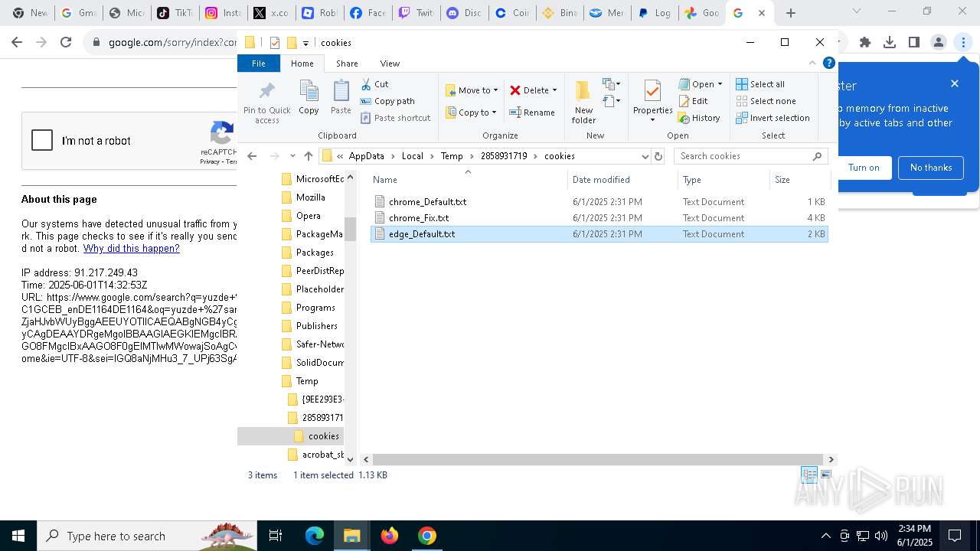The image size is (980, 551).
Task: Click the Explorer back arrow
Action: coord(252,156)
